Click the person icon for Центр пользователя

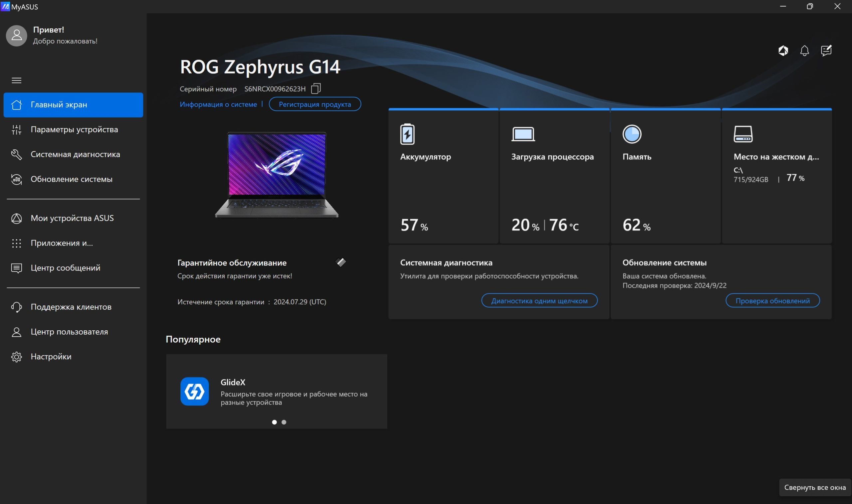[16, 332]
